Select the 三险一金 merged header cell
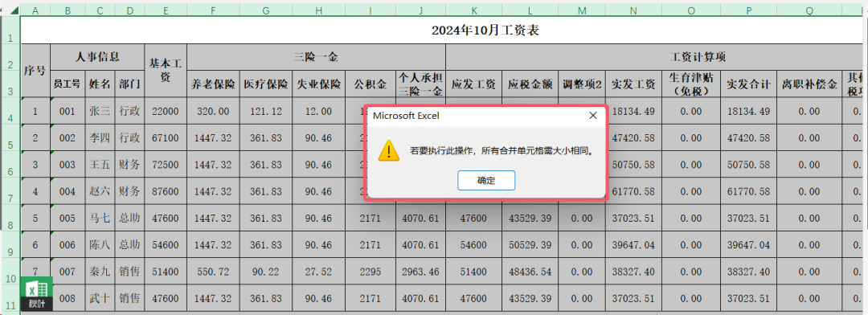Screen dimensions: 868x315 click(x=316, y=57)
